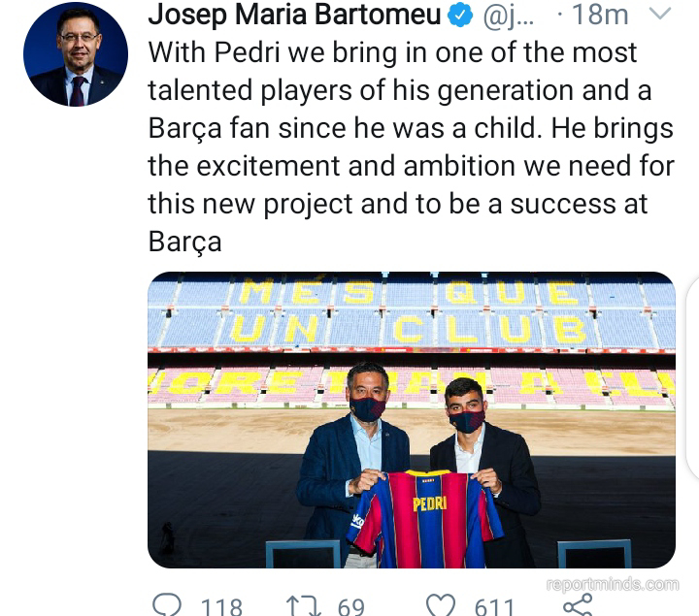Viewport: 699px width, 616px height.
Task: Tap the reply speech bubble icon
Action: click(167, 605)
